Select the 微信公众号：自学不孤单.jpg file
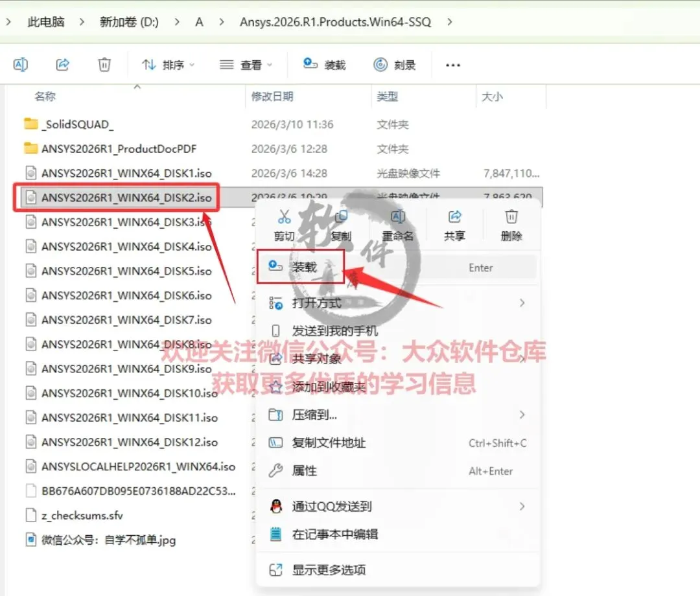The height and width of the screenshot is (596, 700). (x=108, y=540)
